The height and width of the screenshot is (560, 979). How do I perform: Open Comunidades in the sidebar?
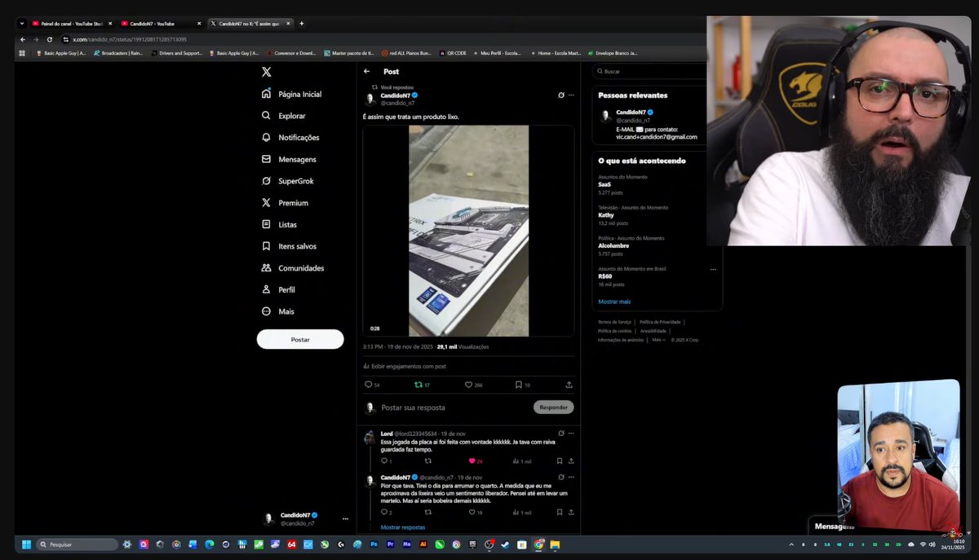[293, 268]
